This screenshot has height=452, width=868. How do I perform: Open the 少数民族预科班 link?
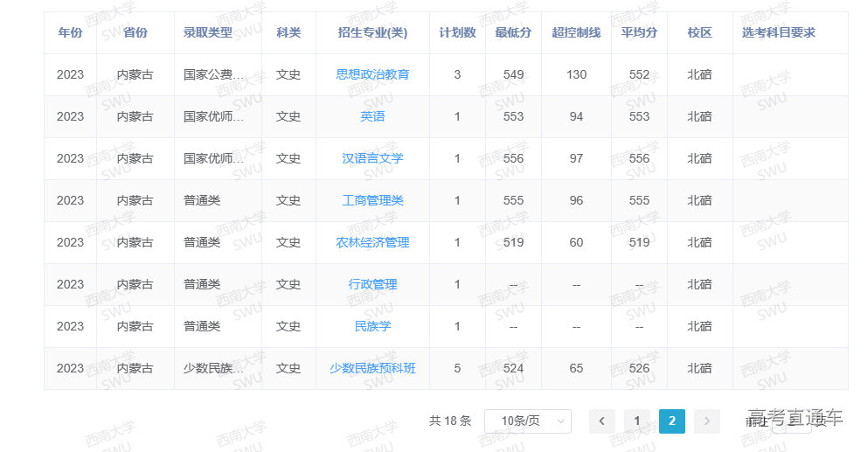(372, 369)
